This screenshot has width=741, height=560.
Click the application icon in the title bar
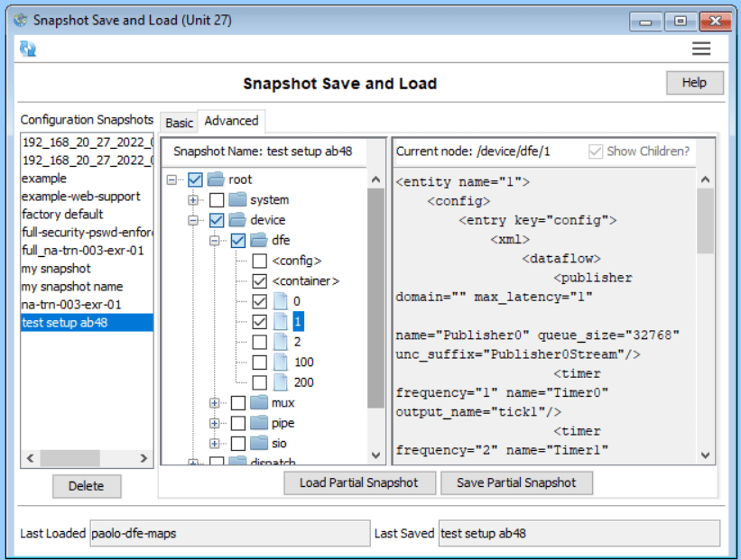click(x=21, y=21)
